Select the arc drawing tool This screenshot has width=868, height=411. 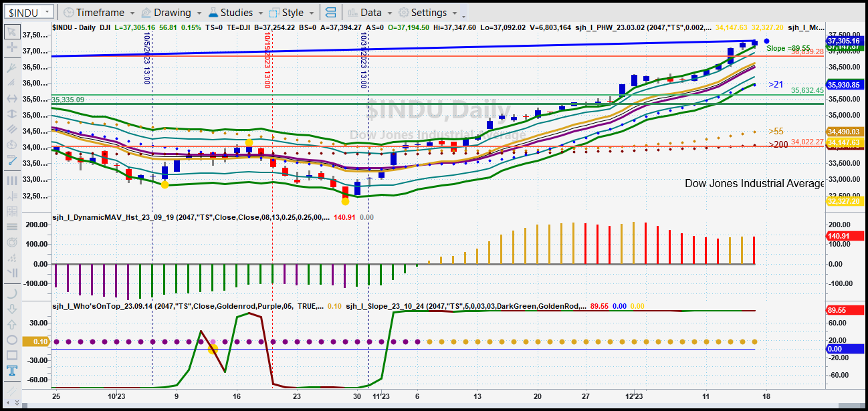click(11, 293)
